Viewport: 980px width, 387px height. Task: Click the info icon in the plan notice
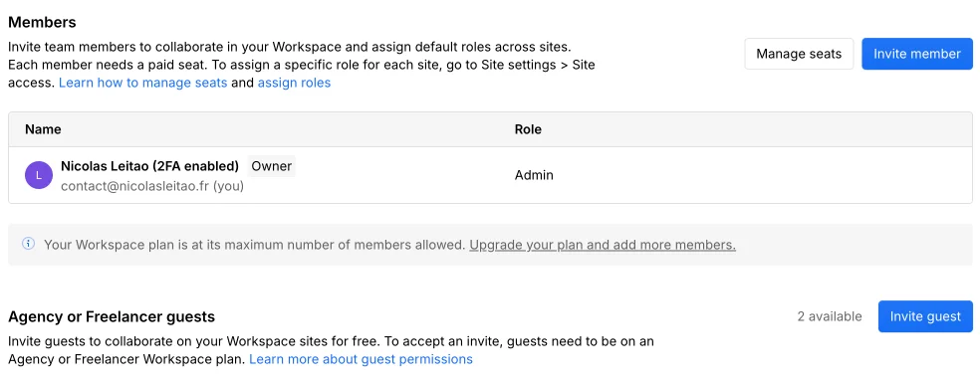pyautogui.click(x=28, y=244)
